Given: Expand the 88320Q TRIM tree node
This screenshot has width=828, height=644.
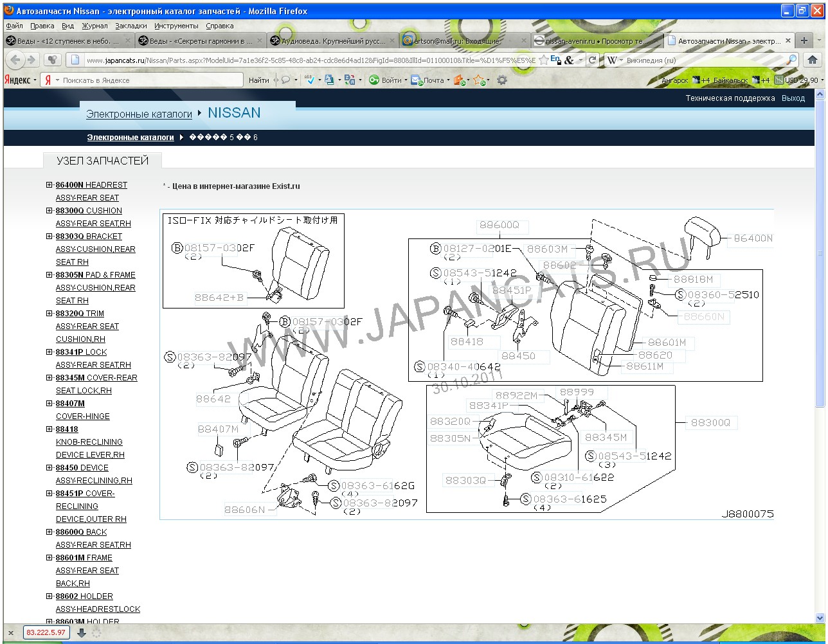Looking at the screenshot, I should click(50, 313).
